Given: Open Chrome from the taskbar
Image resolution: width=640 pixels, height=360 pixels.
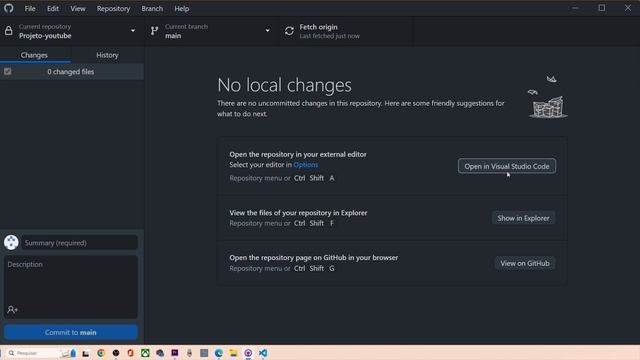Looking at the screenshot, I should pos(101,353).
